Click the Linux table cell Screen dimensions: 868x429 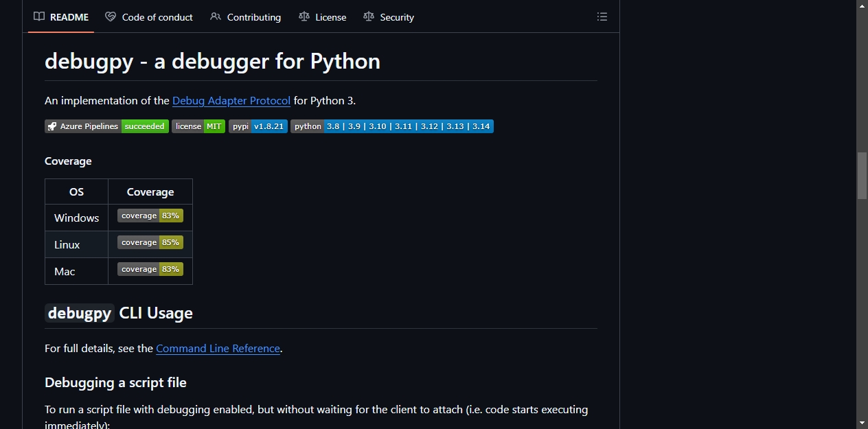click(x=77, y=244)
